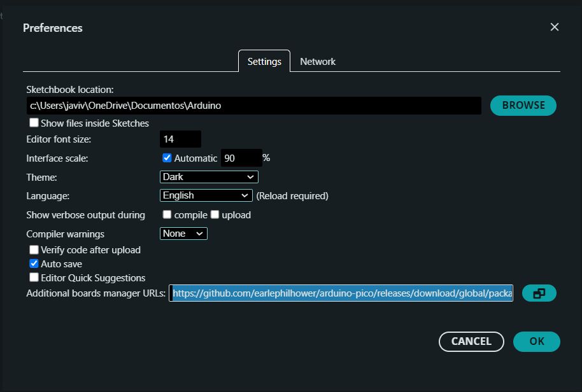582x392 pixels.
Task: Disable Auto save
Action: pyautogui.click(x=34, y=263)
